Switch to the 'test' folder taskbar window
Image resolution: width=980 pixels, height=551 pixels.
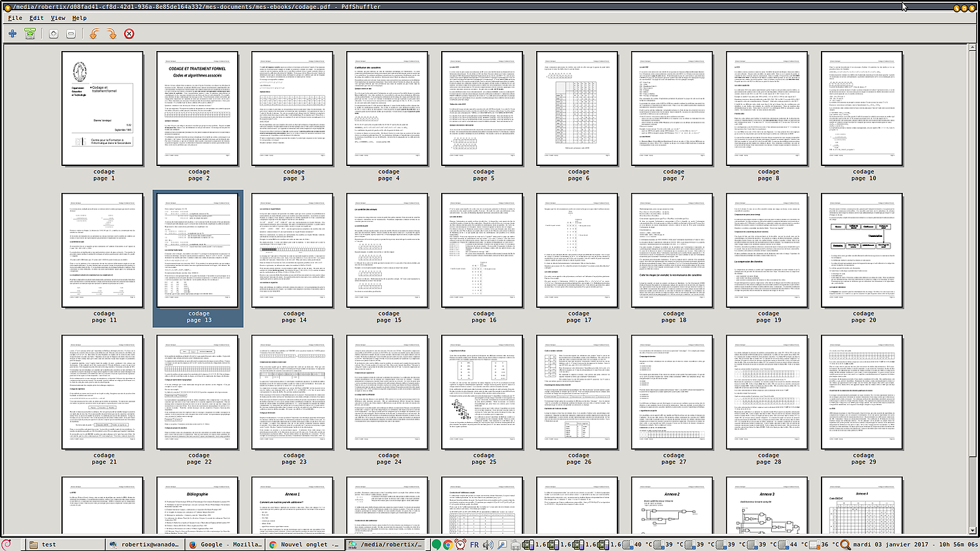click(65, 544)
